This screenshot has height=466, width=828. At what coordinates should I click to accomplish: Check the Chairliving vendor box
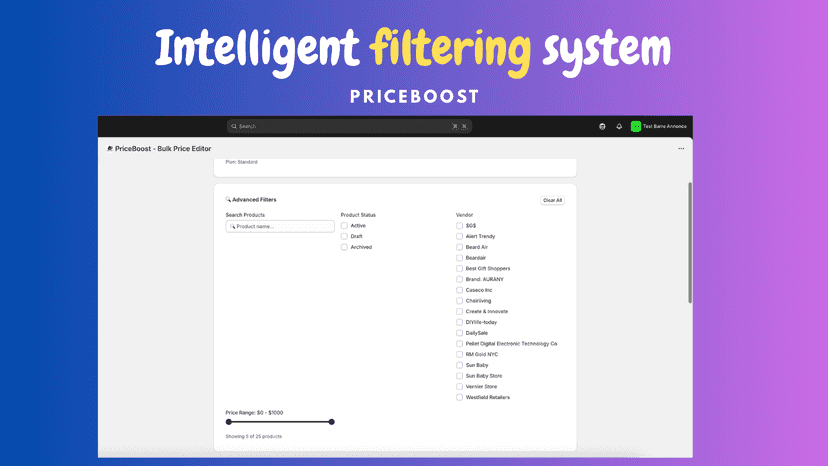[459, 301]
